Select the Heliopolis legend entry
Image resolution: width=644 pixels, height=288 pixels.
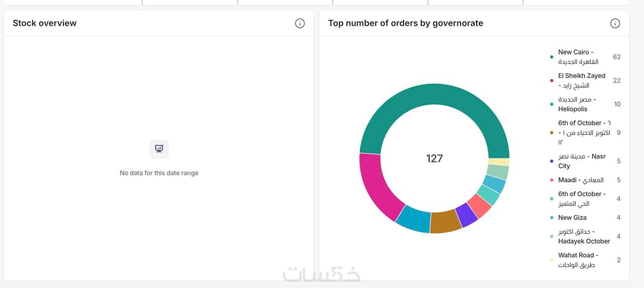coord(577,104)
